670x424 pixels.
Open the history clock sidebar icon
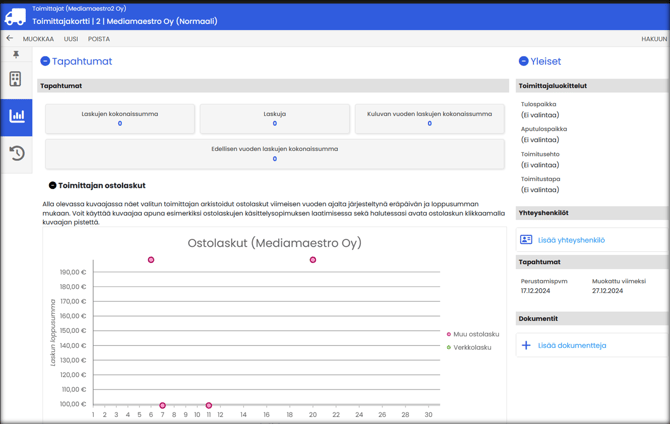[17, 153]
